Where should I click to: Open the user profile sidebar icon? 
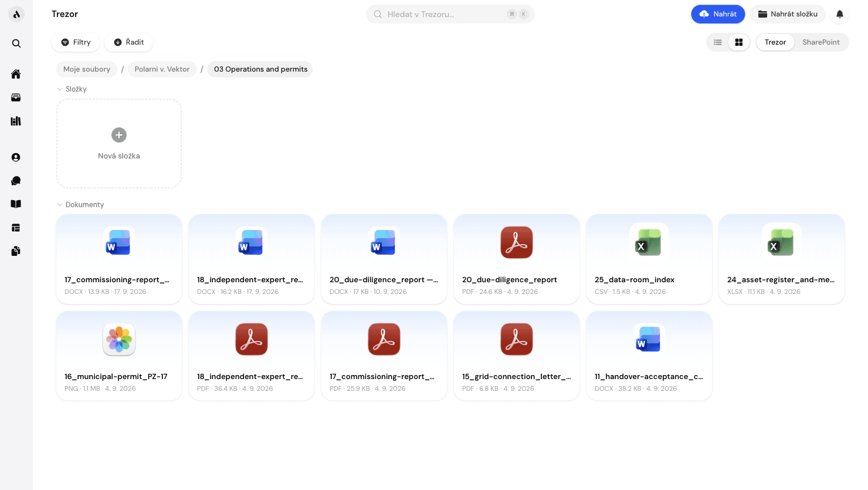(x=16, y=157)
